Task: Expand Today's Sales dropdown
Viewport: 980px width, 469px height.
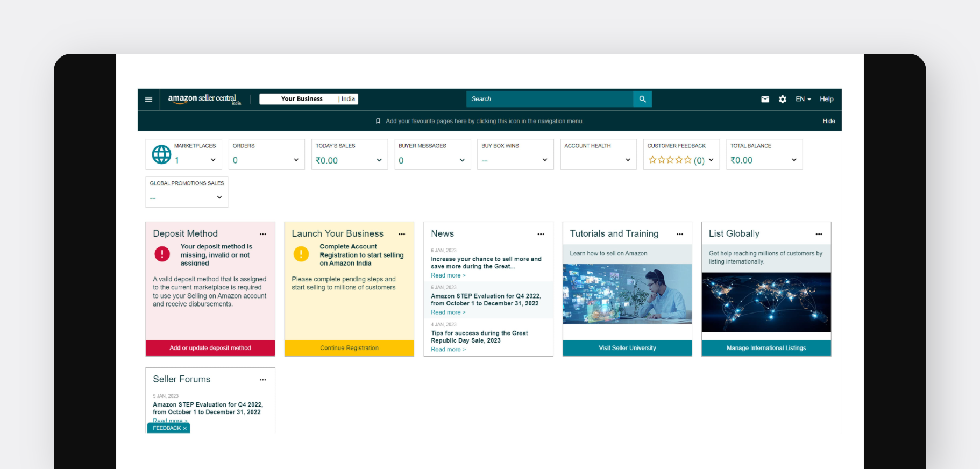Action: [x=379, y=160]
